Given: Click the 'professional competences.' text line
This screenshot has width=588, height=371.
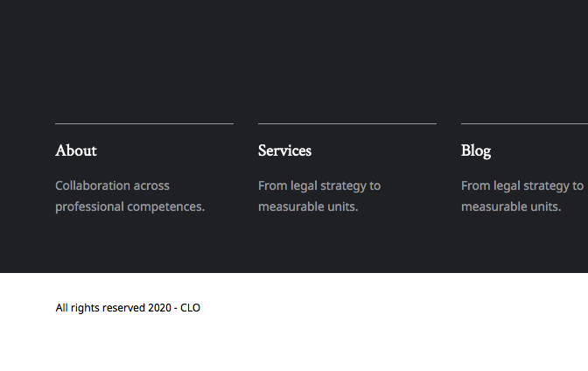Looking at the screenshot, I should tap(129, 207).
